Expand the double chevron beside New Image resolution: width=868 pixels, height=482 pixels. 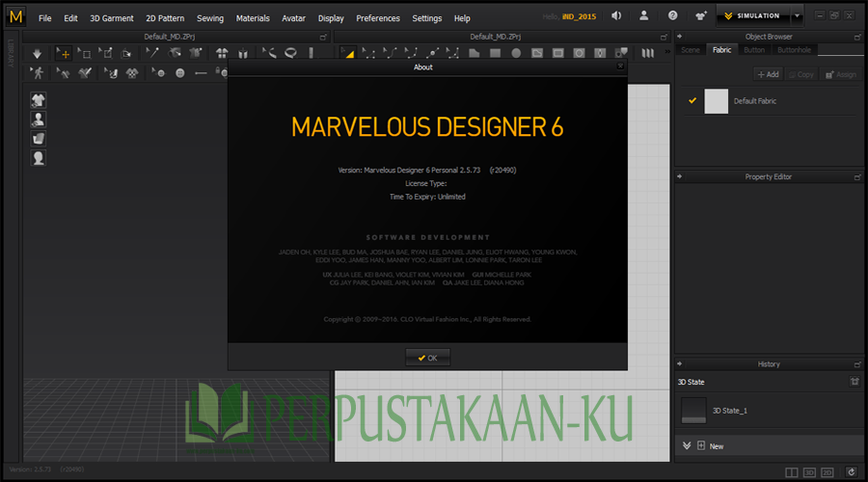pyautogui.click(x=687, y=445)
